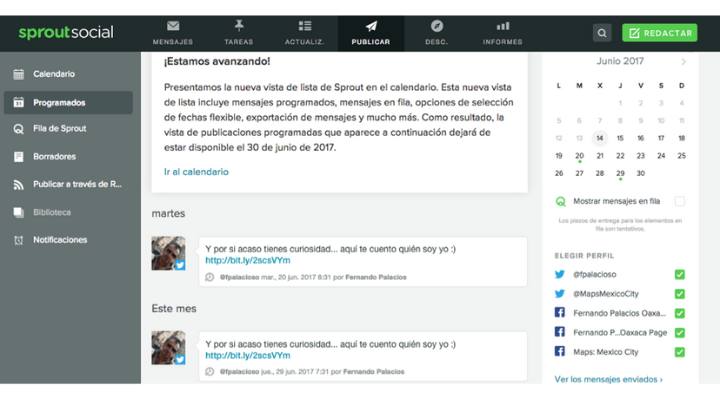The image size is (720, 400).
Task: Click the Notificaciones icon in sidebar
Action: point(18,240)
